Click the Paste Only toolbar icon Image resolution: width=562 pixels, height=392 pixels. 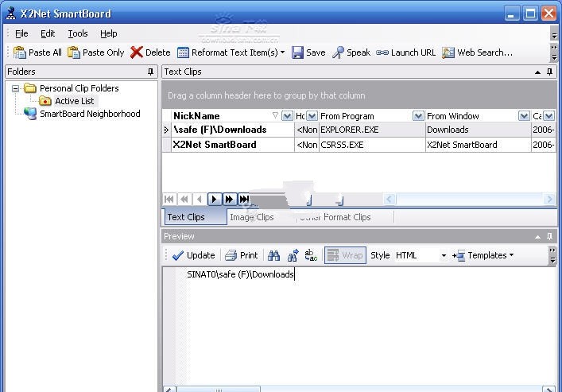point(74,52)
